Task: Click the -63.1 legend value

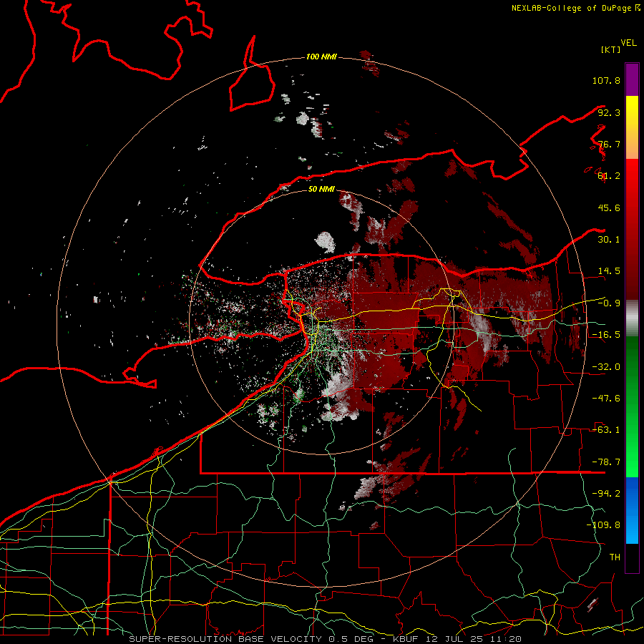Action: click(606, 430)
